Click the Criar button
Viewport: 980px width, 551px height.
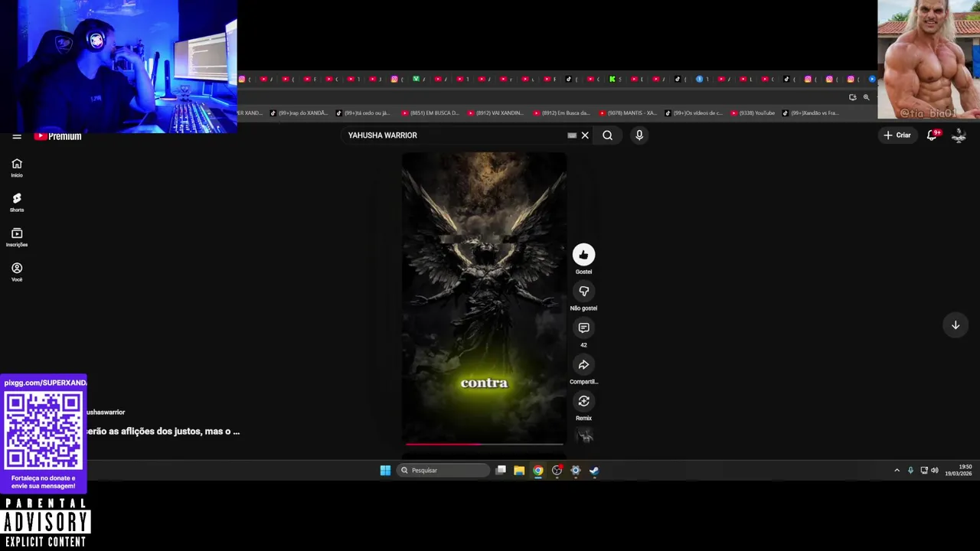click(897, 135)
